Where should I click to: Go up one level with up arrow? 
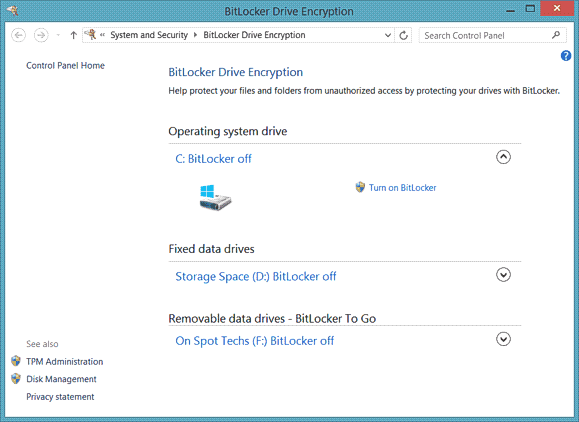[x=73, y=35]
